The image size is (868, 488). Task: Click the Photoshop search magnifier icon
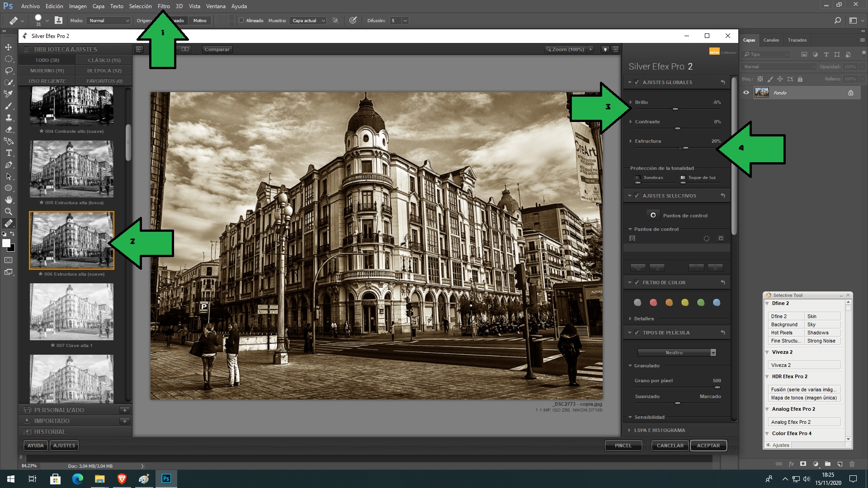(837, 20)
